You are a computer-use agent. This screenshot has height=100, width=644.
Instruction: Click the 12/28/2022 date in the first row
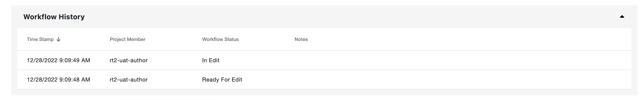tap(42, 60)
